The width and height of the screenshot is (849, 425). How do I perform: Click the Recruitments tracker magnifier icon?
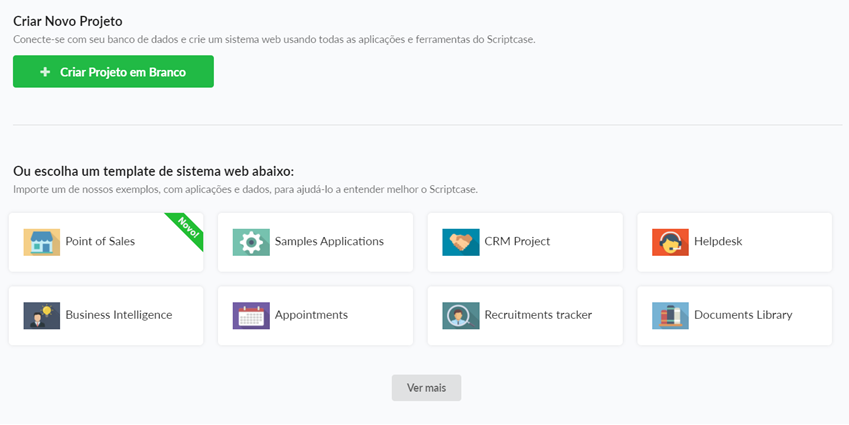[461, 316]
